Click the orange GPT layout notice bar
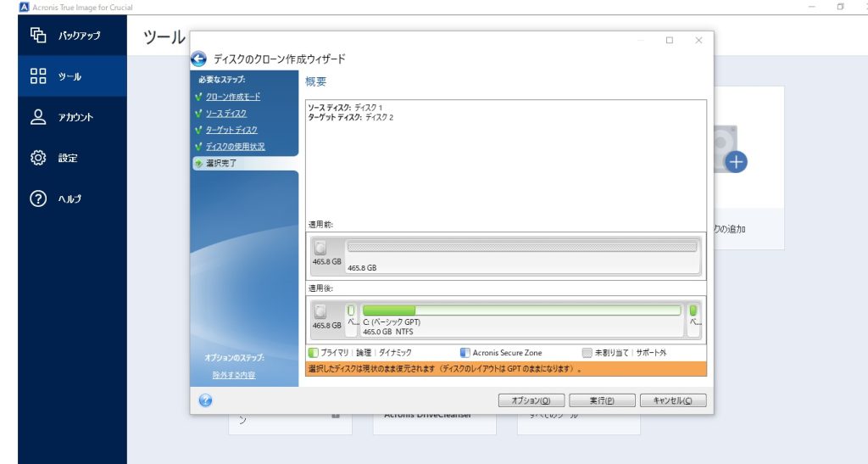The image size is (868, 464). pos(506,369)
